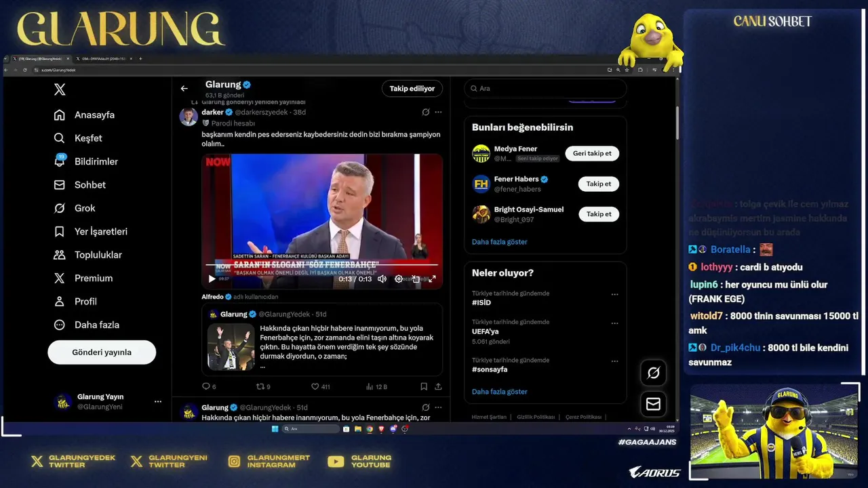Open Topluluklar communities
868x488 pixels.
pos(87,255)
